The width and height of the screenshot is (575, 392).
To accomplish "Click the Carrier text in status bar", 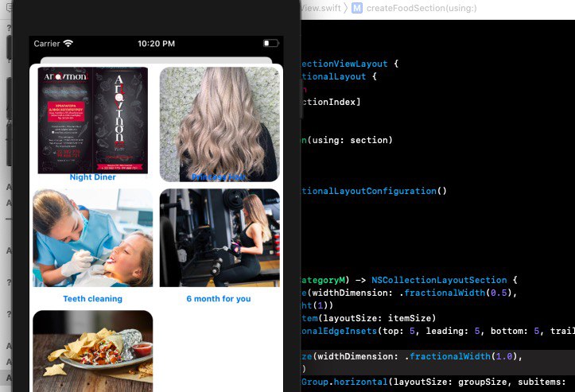I will tap(47, 44).
